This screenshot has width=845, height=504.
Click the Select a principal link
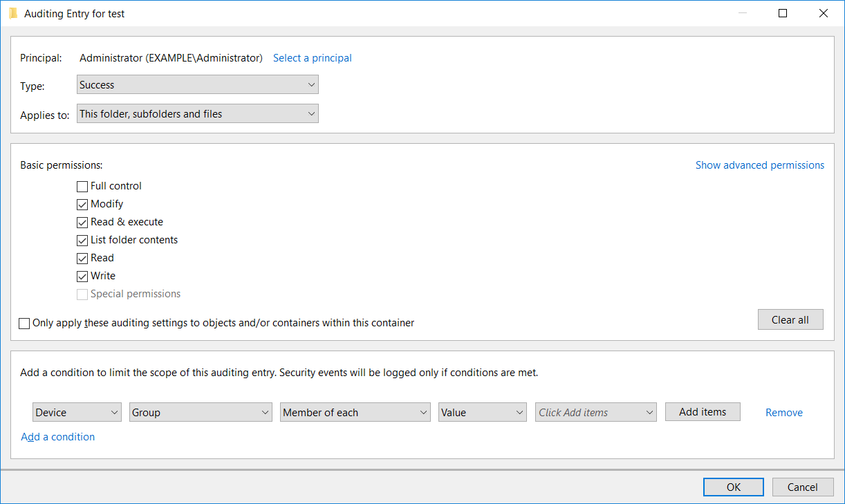[x=312, y=58]
